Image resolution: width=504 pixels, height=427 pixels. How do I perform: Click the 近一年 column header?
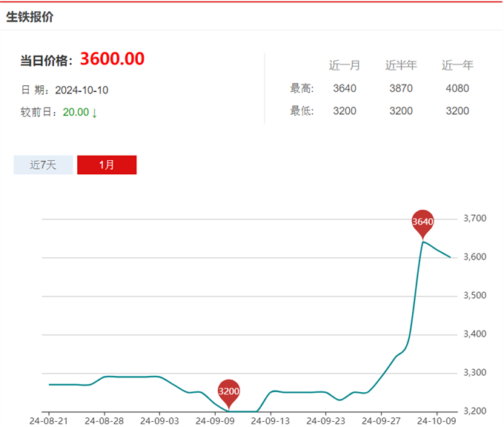click(x=457, y=65)
